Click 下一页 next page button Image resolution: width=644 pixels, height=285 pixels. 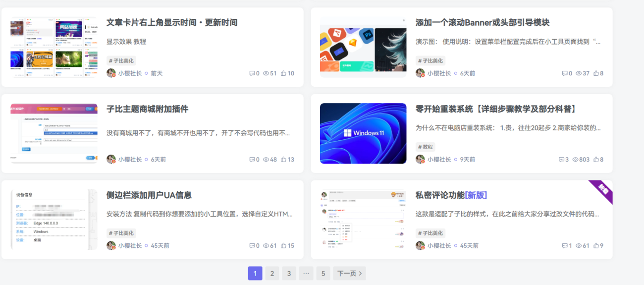pyautogui.click(x=349, y=274)
